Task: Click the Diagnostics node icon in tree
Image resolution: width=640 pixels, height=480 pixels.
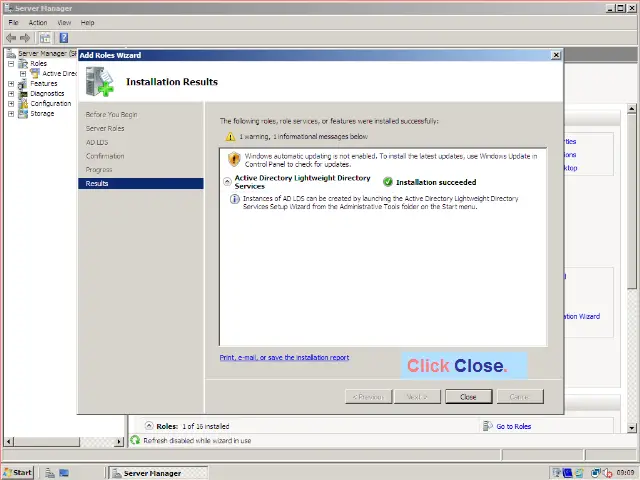Action: tap(23, 94)
